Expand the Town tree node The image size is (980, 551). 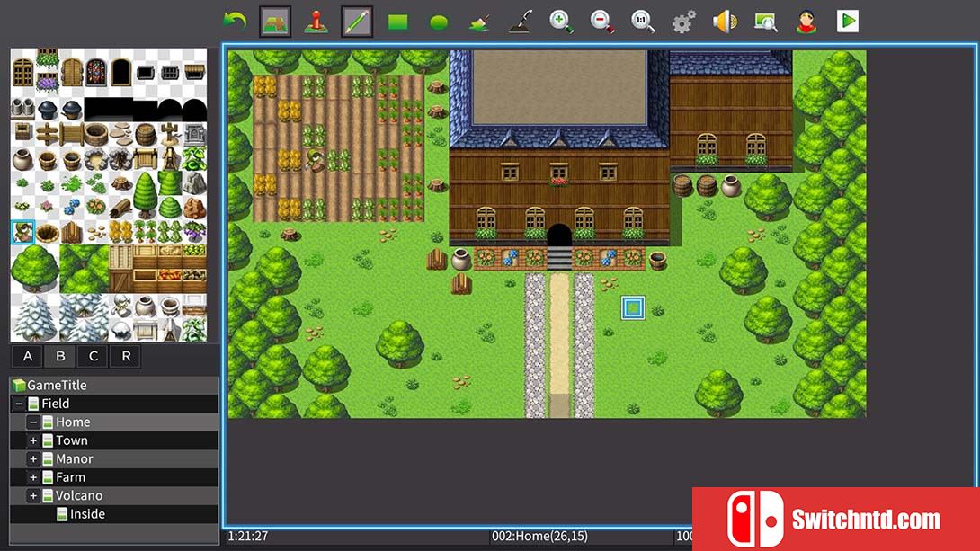33,440
